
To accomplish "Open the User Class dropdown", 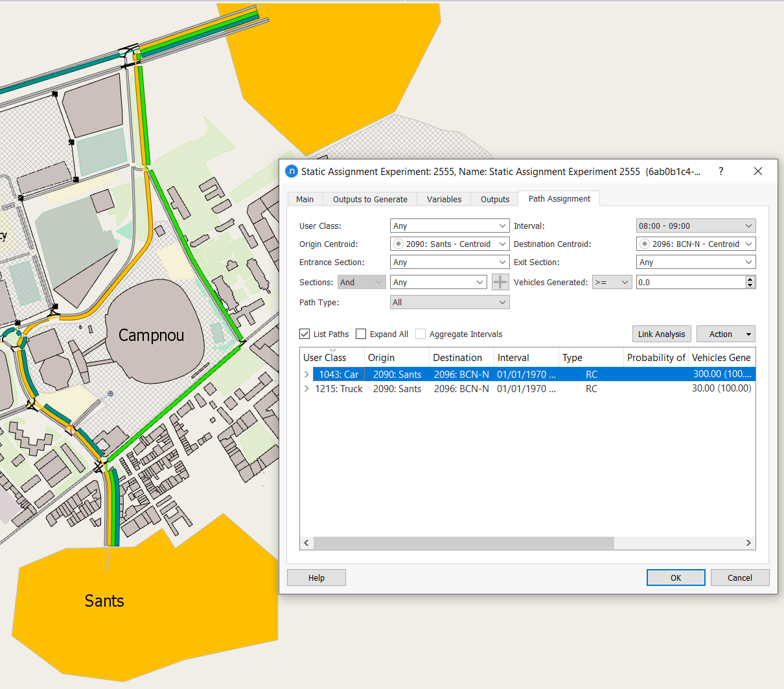I will pyautogui.click(x=449, y=226).
